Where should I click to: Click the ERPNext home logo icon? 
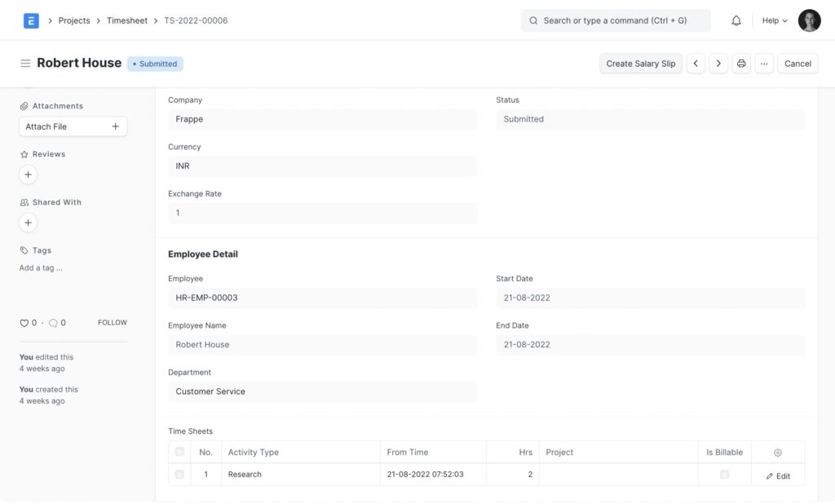[x=31, y=20]
